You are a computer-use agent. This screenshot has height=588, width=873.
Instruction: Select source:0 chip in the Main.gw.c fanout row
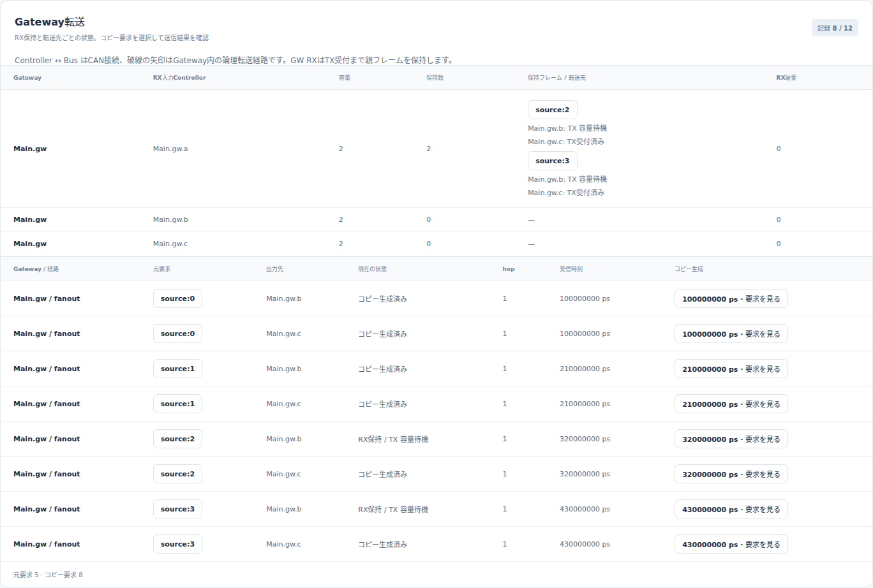[x=177, y=334]
